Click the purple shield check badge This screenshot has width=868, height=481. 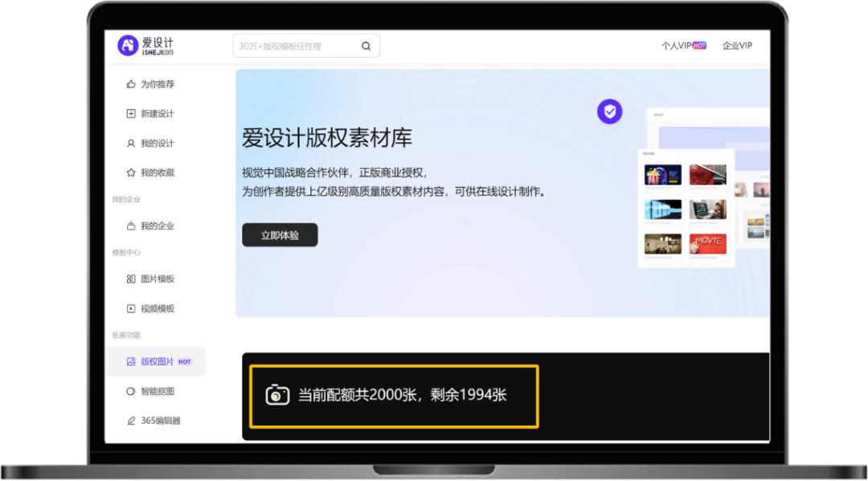[609, 111]
